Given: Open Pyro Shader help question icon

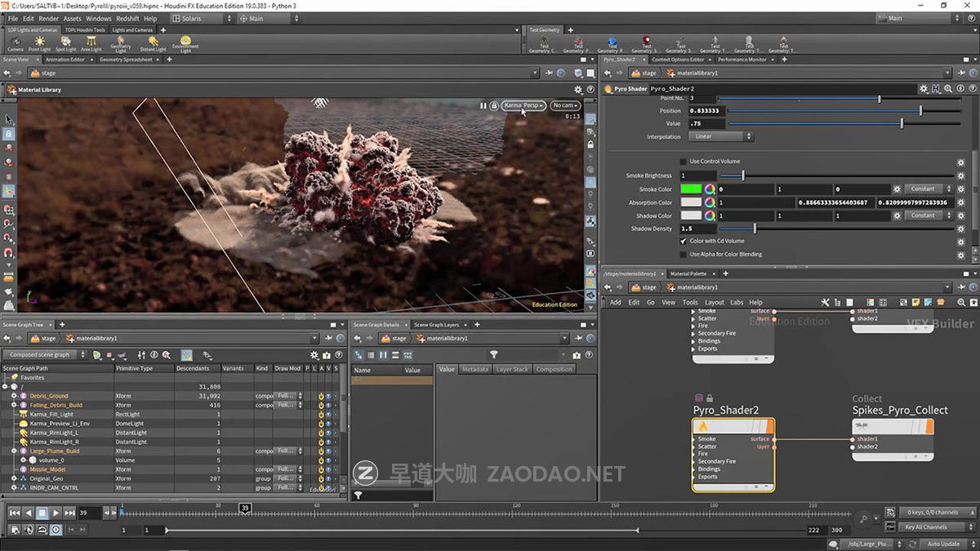Looking at the screenshot, I should pos(972,88).
